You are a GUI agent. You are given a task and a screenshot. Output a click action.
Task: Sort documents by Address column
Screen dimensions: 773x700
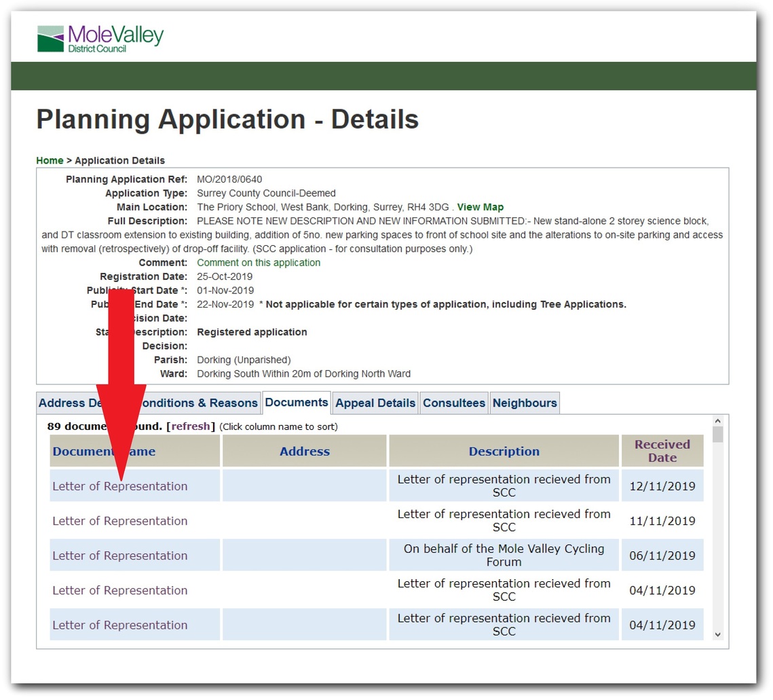click(x=305, y=452)
